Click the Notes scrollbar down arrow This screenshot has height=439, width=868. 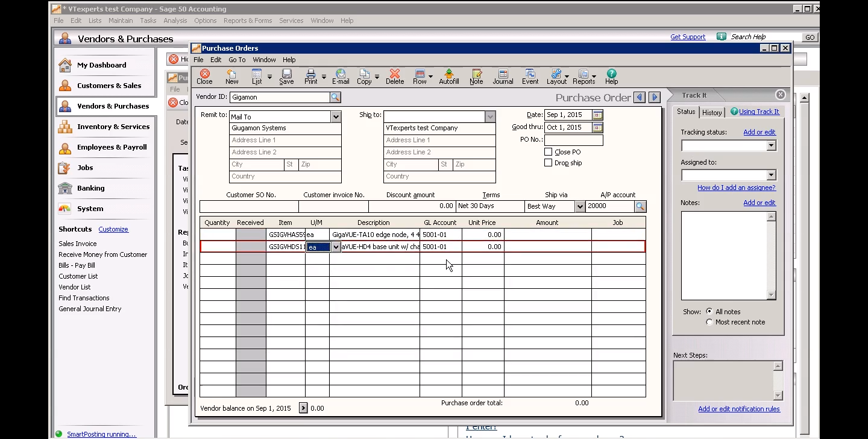click(x=771, y=295)
